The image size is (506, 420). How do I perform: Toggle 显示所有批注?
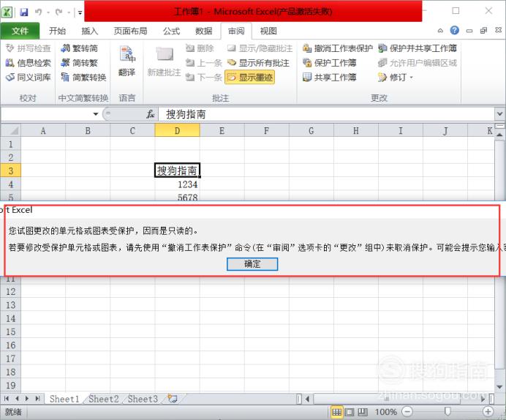click(x=258, y=63)
